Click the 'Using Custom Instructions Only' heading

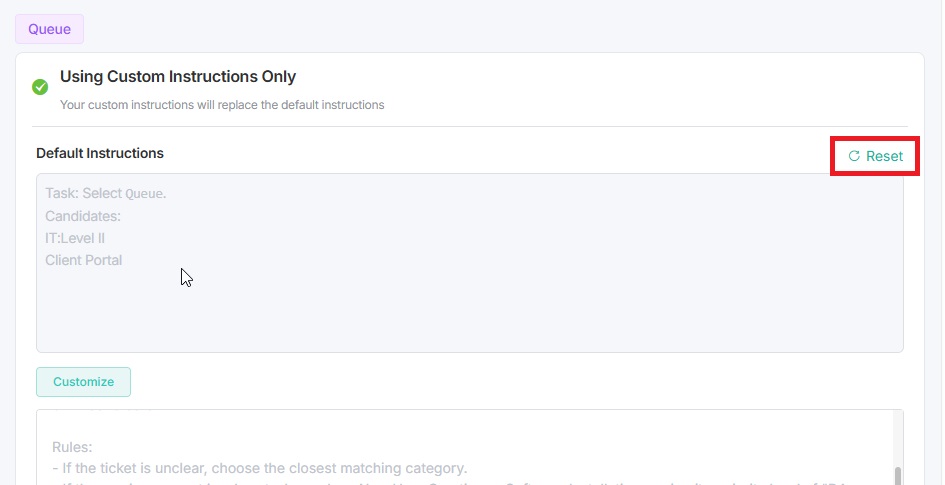pos(178,76)
